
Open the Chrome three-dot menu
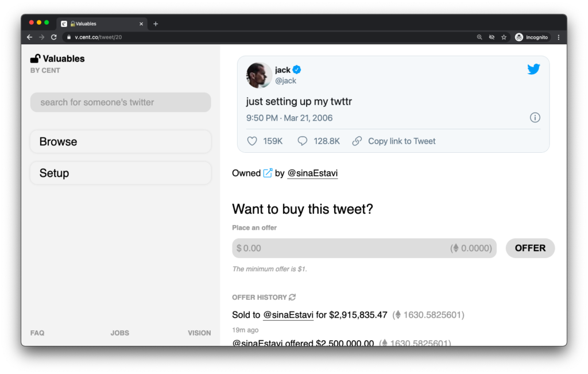pos(559,37)
